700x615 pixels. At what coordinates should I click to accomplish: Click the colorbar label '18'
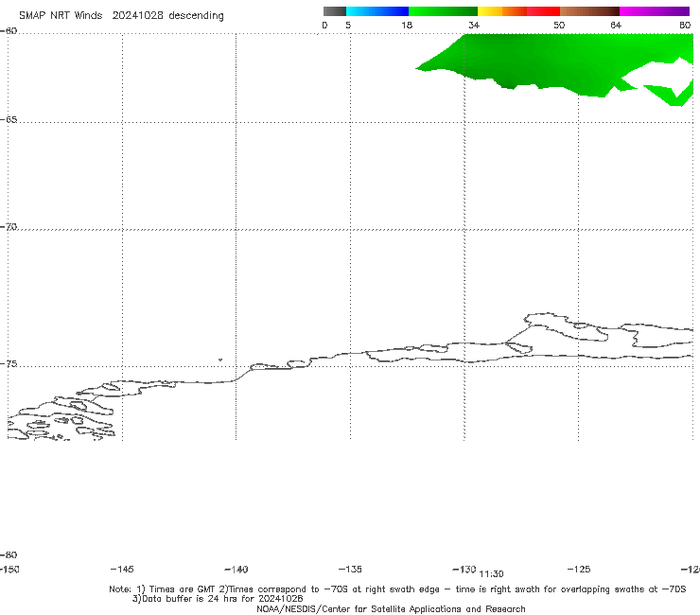pyautogui.click(x=407, y=25)
